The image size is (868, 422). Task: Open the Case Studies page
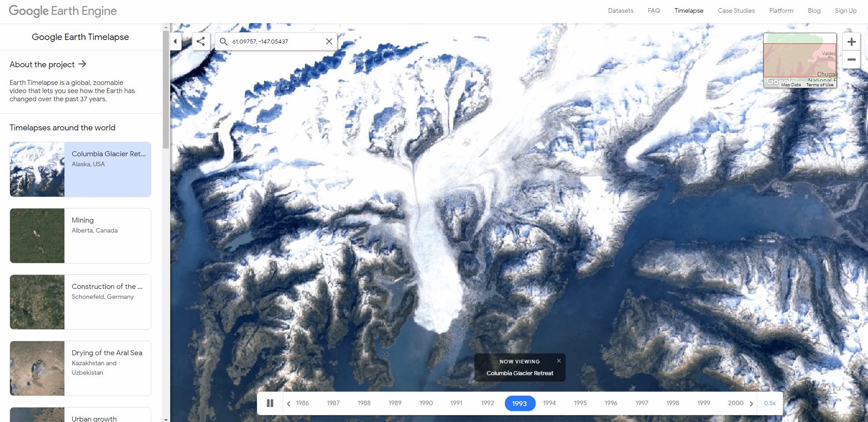(736, 10)
